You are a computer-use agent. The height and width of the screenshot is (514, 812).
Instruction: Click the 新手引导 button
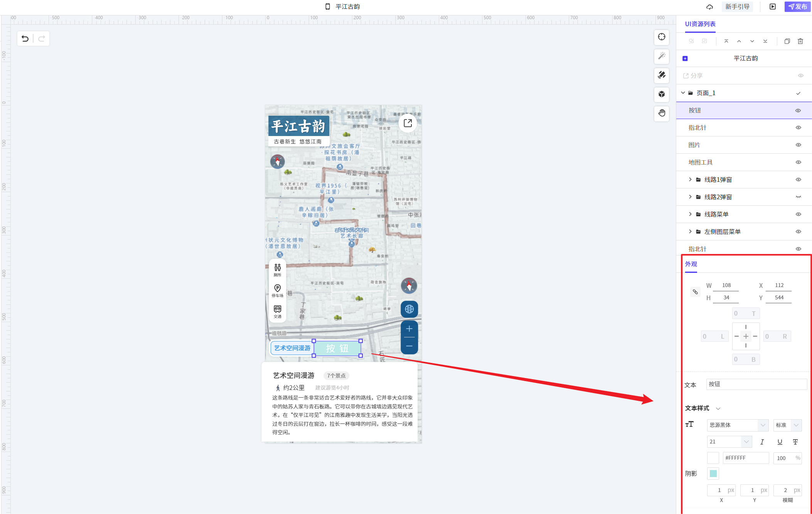[737, 7]
